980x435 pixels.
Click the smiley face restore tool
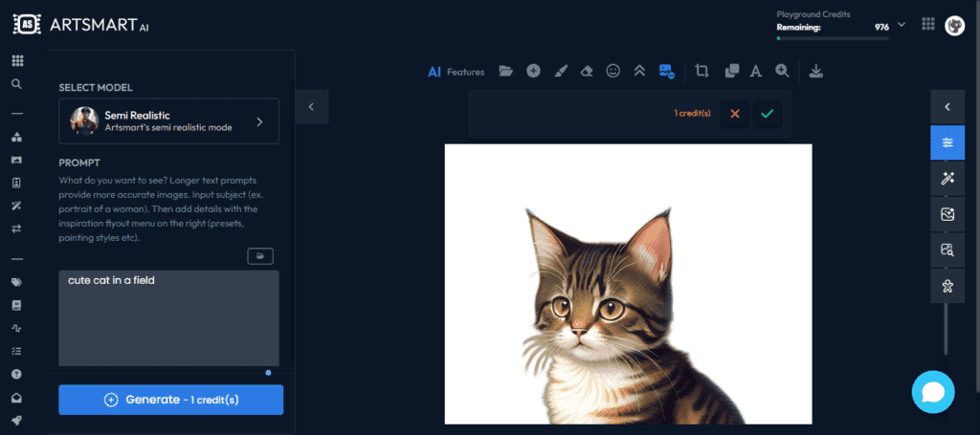pyautogui.click(x=613, y=71)
